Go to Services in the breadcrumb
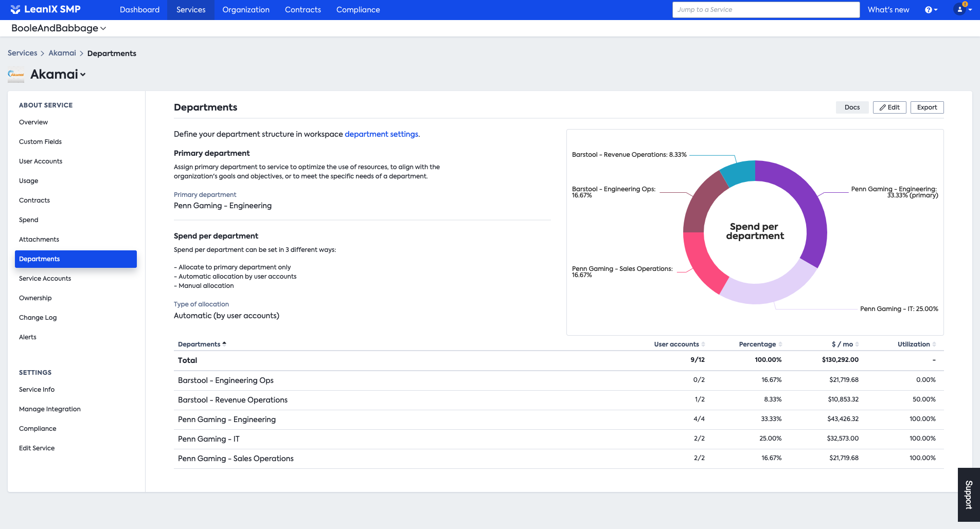This screenshot has height=529, width=980. (23, 53)
